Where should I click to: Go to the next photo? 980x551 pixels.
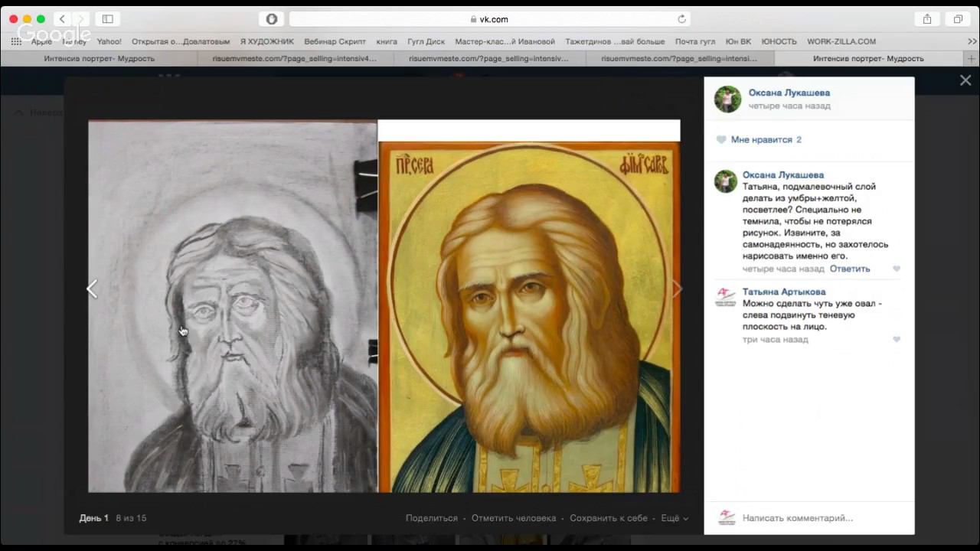pyautogui.click(x=677, y=289)
